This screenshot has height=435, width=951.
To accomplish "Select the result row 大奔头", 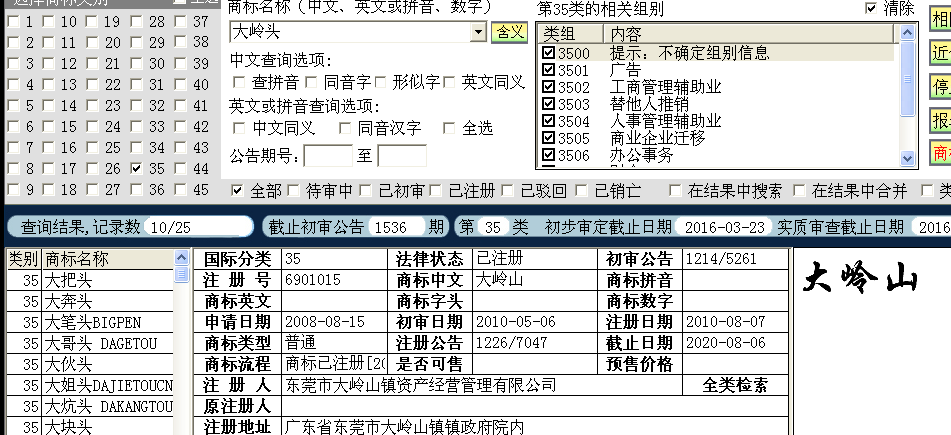I will point(90,302).
